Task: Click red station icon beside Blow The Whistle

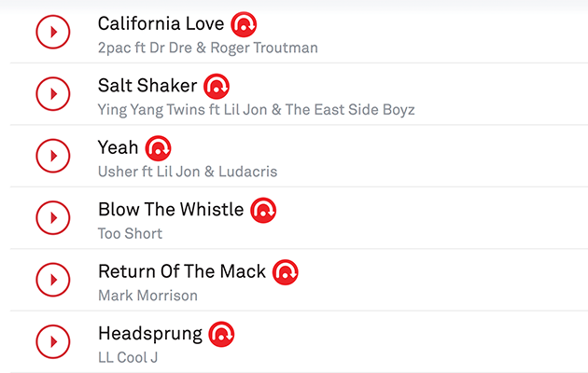Action: [x=263, y=210]
